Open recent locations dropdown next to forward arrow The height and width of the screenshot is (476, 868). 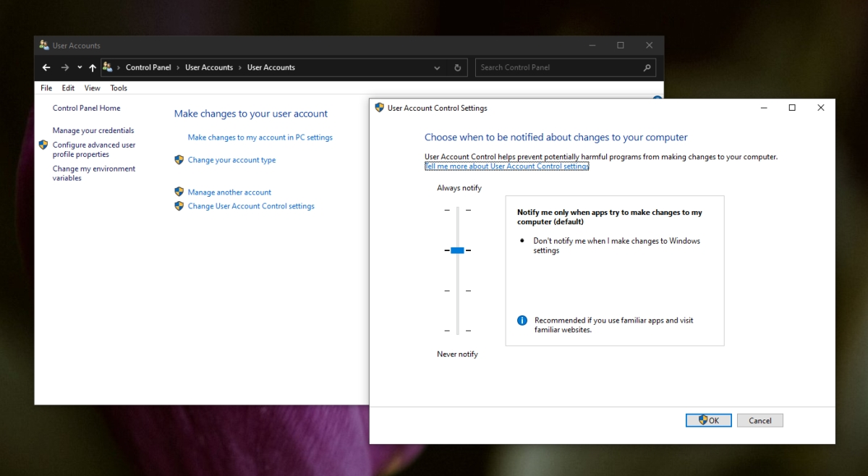tap(79, 67)
